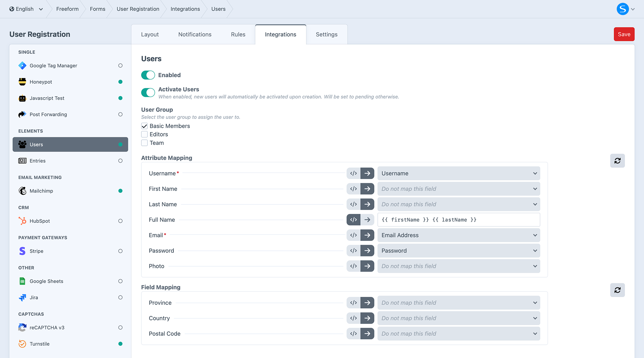Open the Honeypot integration
This screenshot has height=358, width=644.
click(x=41, y=82)
